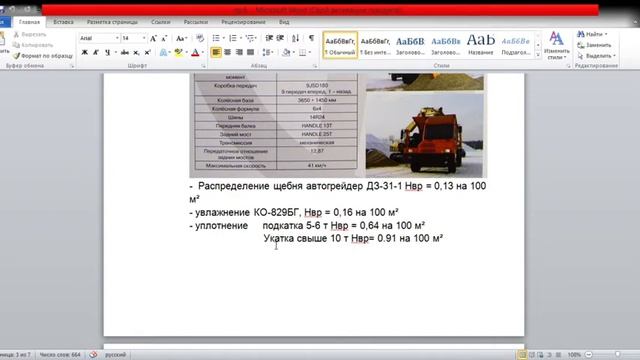Click Формат по образцу format painter
The height and width of the screenshot is (360, 640).
point(43,56)
